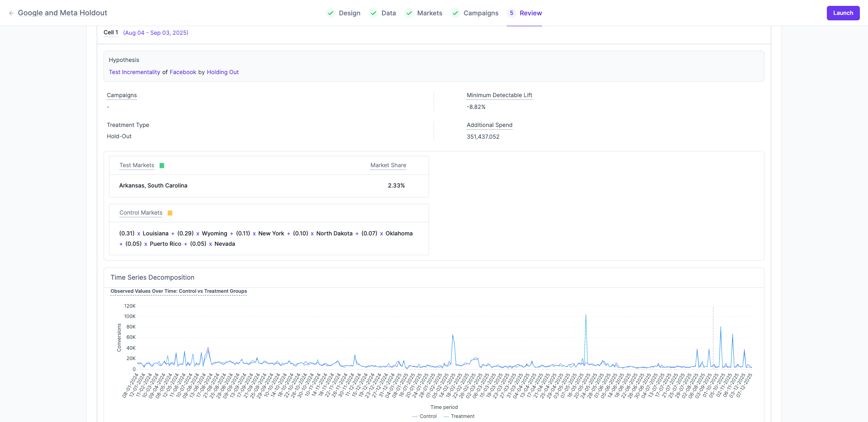The height and width of the screenshot is (422, 868).
Task: Click the Conversions axis label on the chart
Action: point(119,338)
